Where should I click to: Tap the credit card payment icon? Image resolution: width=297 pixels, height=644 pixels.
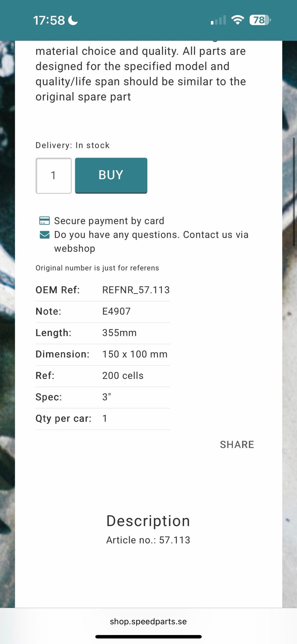pos(45,221)
